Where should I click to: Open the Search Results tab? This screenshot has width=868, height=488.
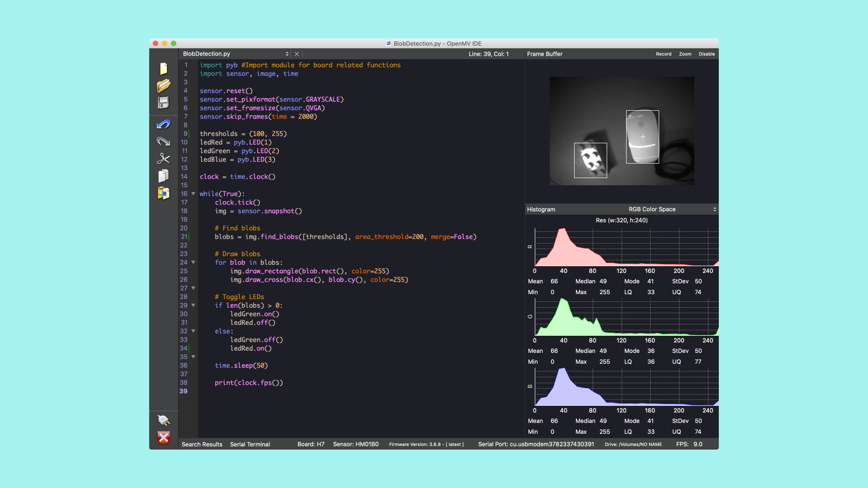[202, 444]
